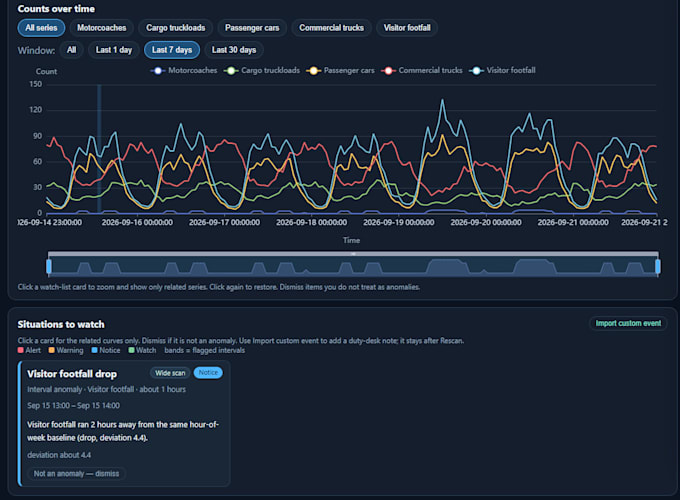This screenshot has width=680, height=500.
Task: Toggle Motorcoaches legend marker in chart
Action: tap(158, 71)
